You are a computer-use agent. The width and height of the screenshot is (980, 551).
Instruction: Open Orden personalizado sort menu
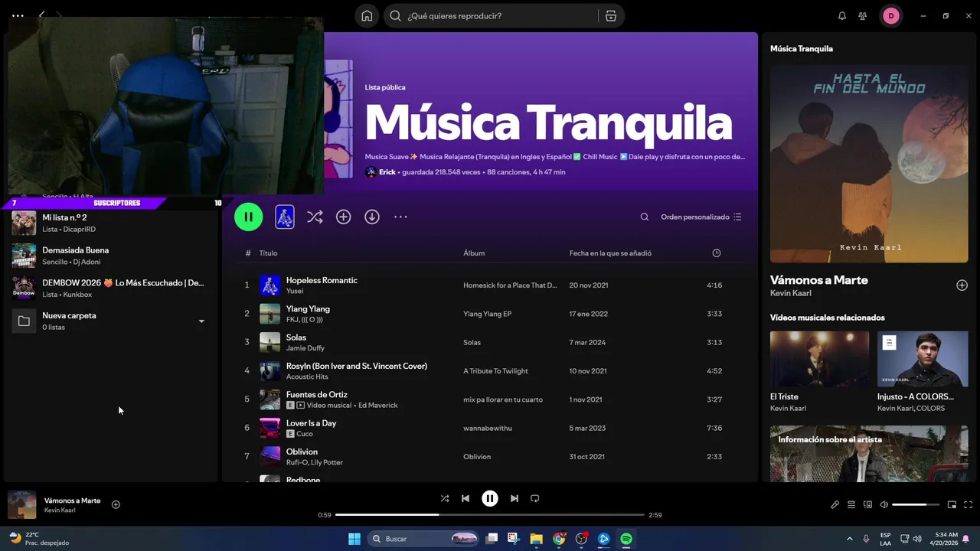pyautogui.click(x=701, y=217)
